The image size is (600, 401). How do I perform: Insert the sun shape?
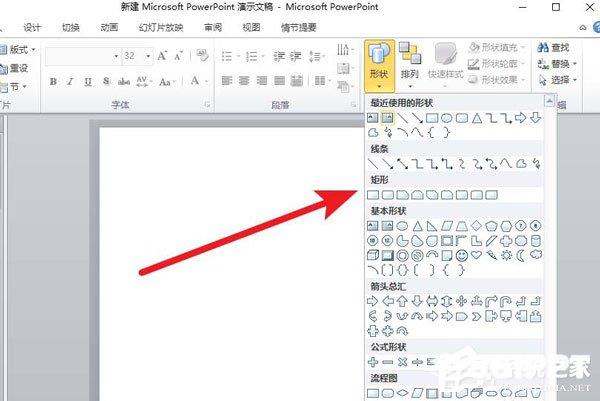tap(506, 255)
